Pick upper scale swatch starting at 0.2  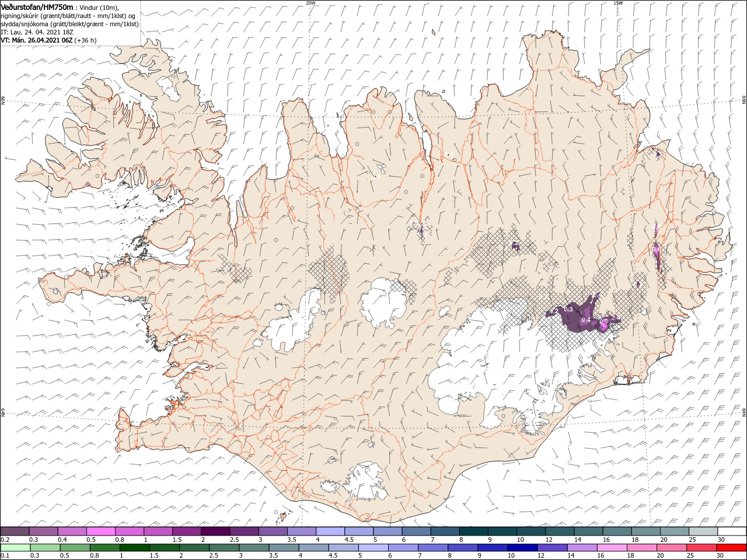tap(15, 531)
